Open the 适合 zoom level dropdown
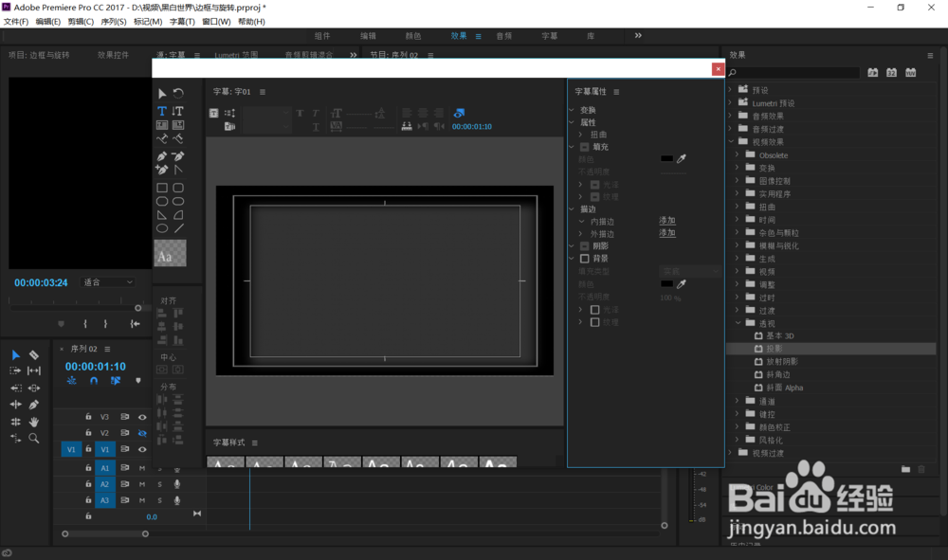 coord(108,282)
